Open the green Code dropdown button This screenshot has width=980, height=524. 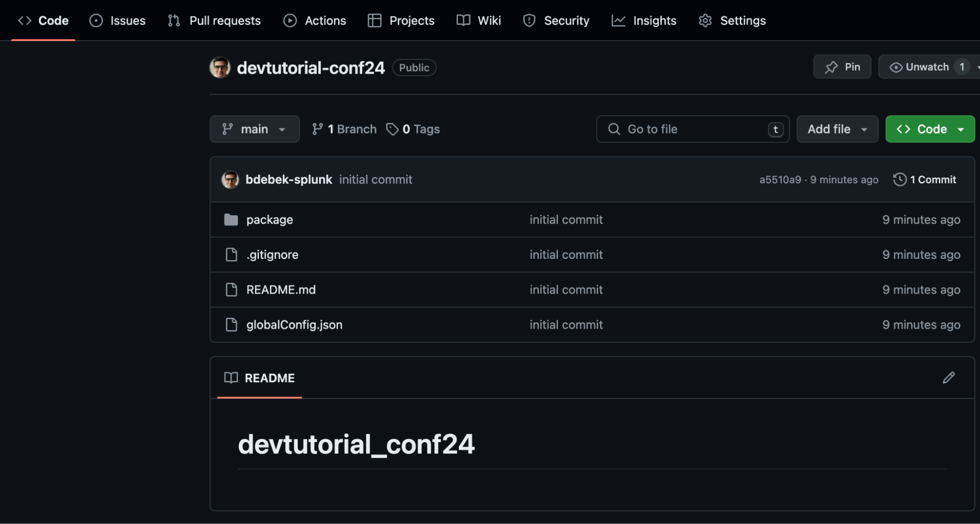(930, 129)
